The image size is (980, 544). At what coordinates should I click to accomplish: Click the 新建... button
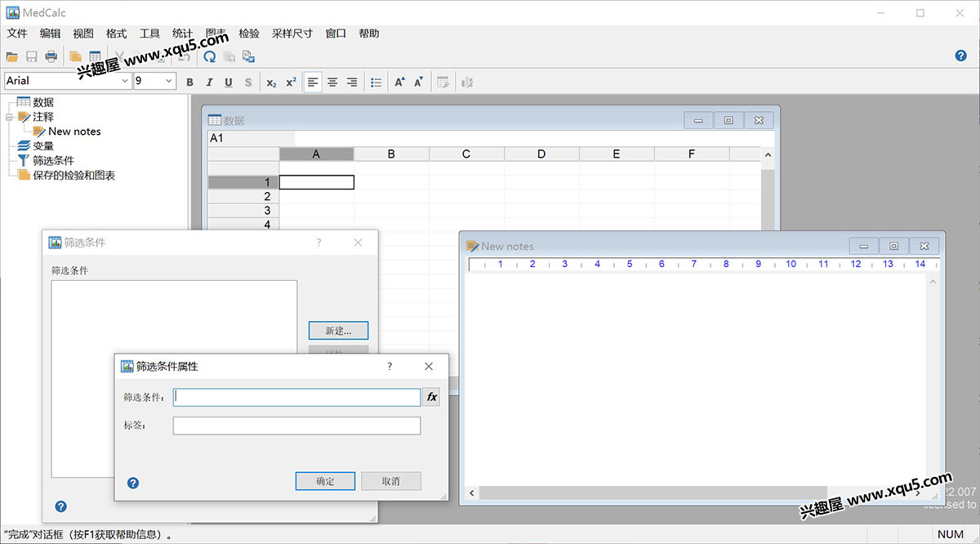tap(338, 331)
